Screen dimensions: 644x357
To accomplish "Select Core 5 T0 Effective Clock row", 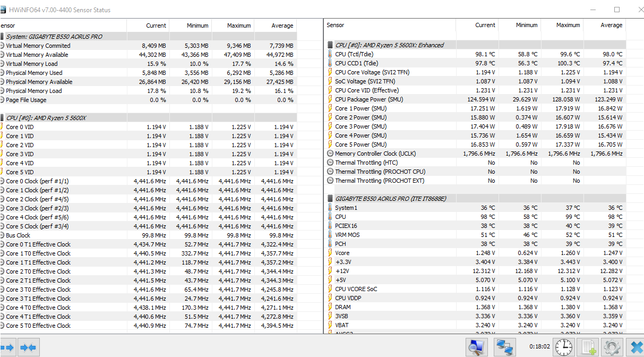I will (x=148, y=326).
